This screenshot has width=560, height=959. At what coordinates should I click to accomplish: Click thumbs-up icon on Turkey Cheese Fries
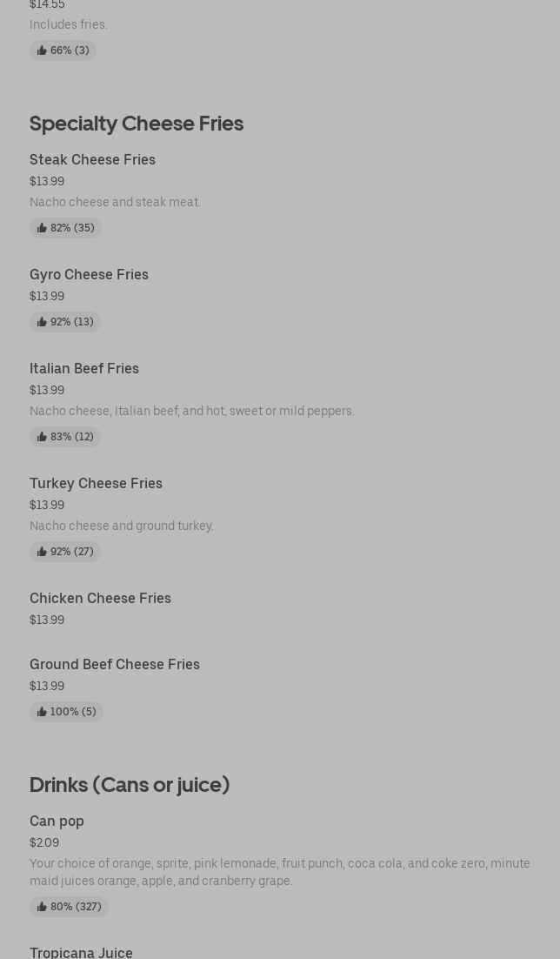click(x=42, y=552)
